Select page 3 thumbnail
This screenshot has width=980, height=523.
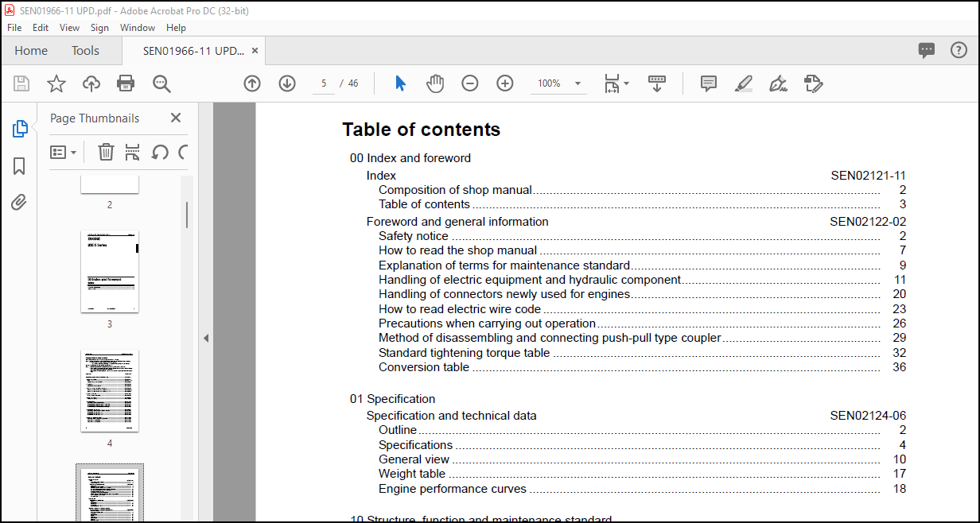[110, 272]
